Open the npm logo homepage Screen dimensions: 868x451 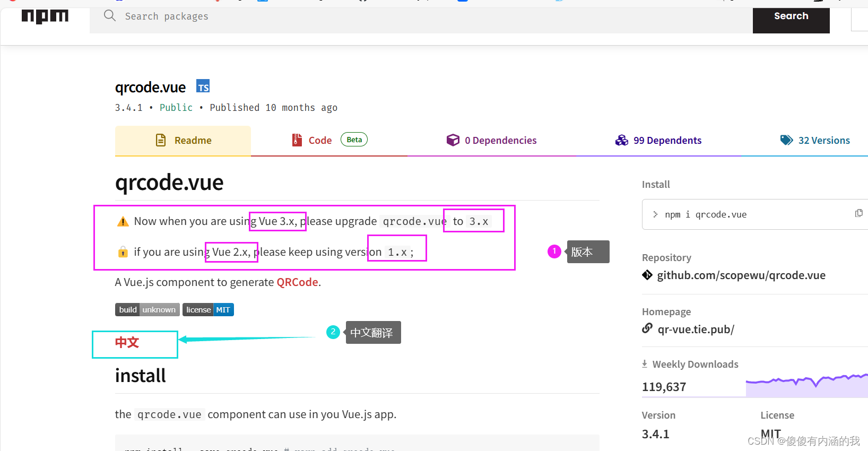(x=45, y=16)
